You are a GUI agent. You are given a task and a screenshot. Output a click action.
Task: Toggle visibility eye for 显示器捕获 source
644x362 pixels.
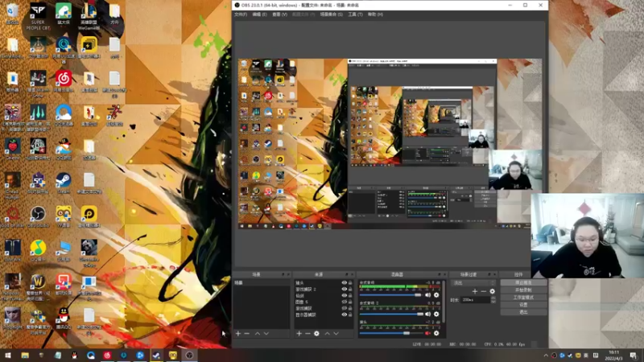point(345,315)
